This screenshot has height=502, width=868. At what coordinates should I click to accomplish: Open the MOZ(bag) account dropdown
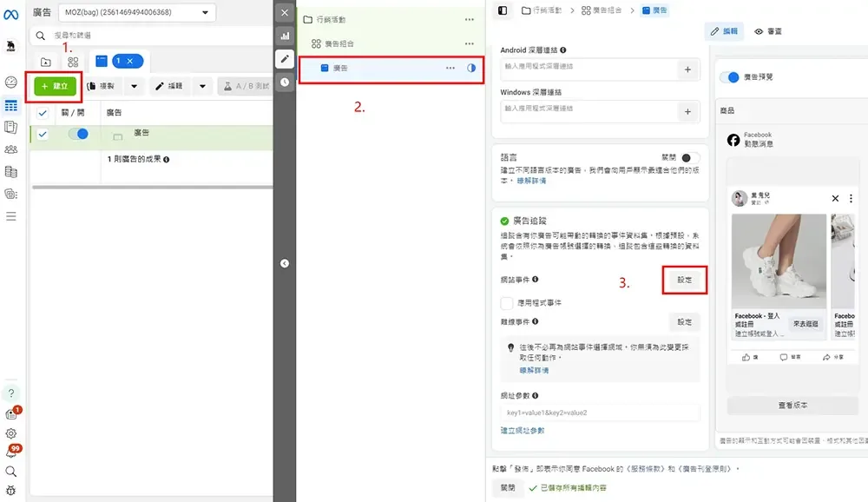(x=137, y=12)
